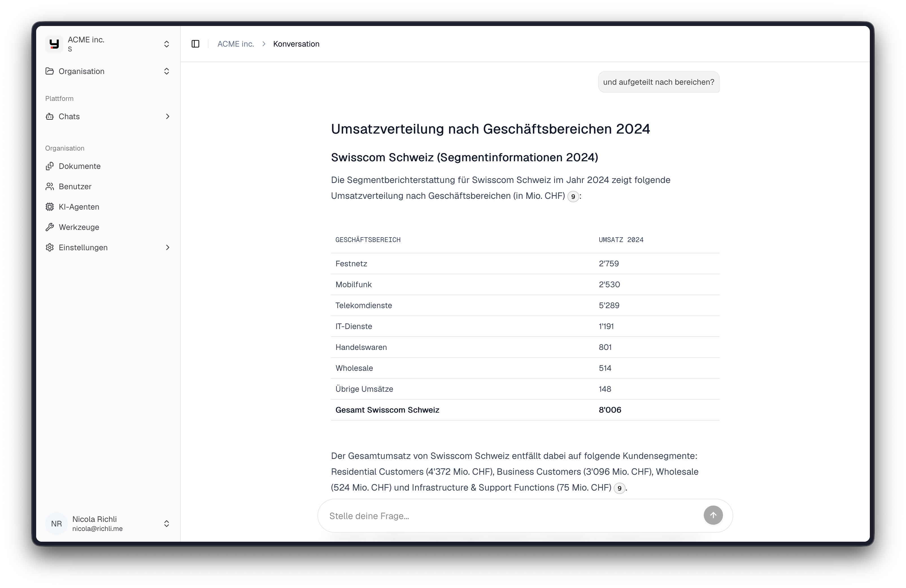906x588 pixels.
Task: Toggle the sidebar panel icon
Action: [x=195, y=44]
